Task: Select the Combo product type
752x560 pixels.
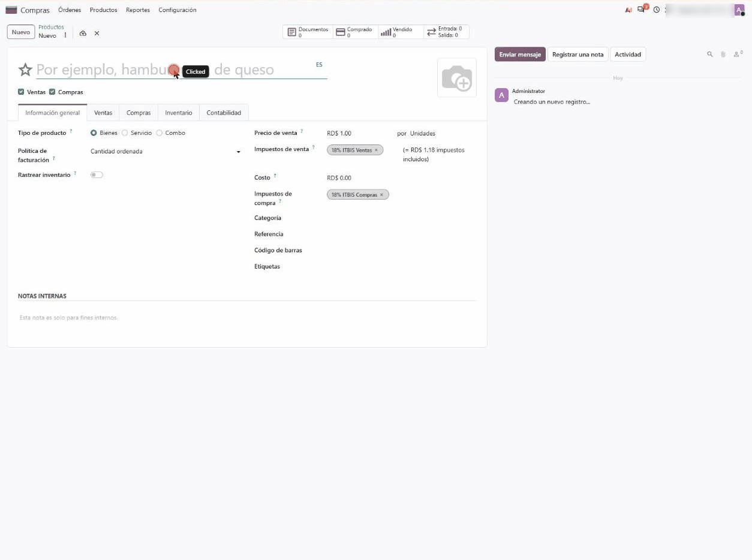Action: click(160, 133)
